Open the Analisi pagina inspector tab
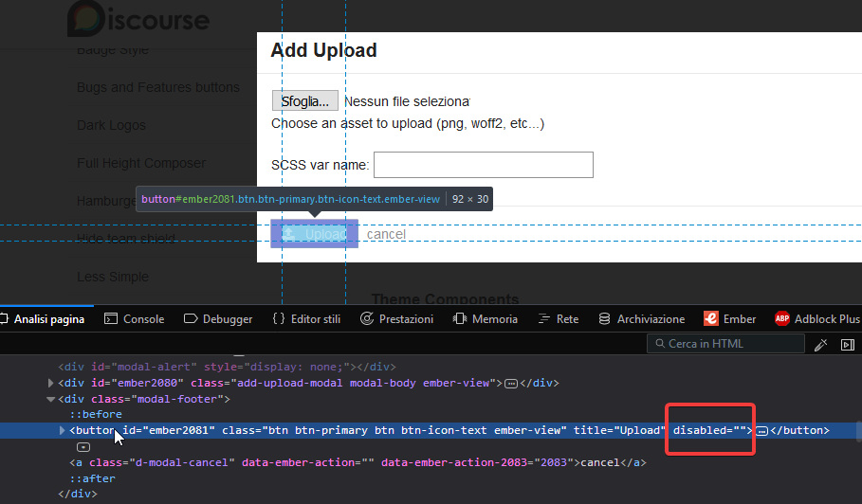 pyautogui.click(x=44, y=319)
